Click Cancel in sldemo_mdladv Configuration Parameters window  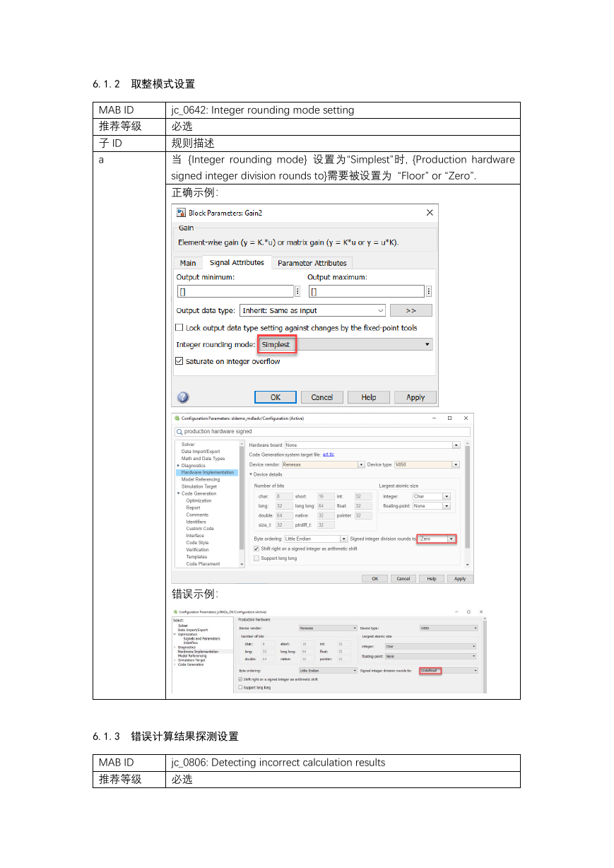click(x=403, y=578)
